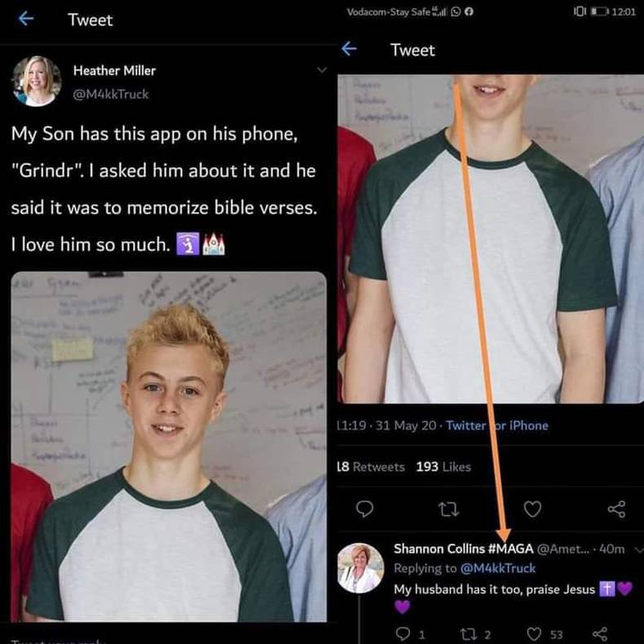The width and height of the screenshot is (644, 644).
Task: Retweet Shannon Collins' reply
Action: [467, 634]
